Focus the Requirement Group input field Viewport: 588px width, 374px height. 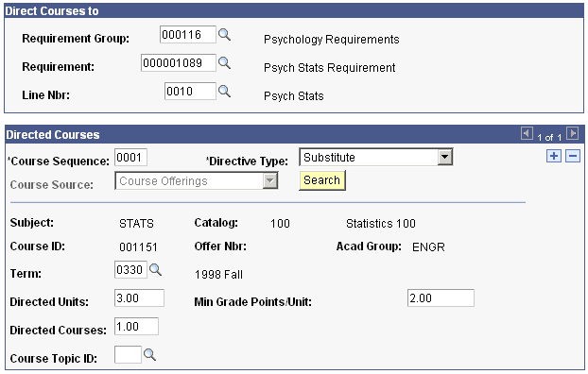(188, 35)
